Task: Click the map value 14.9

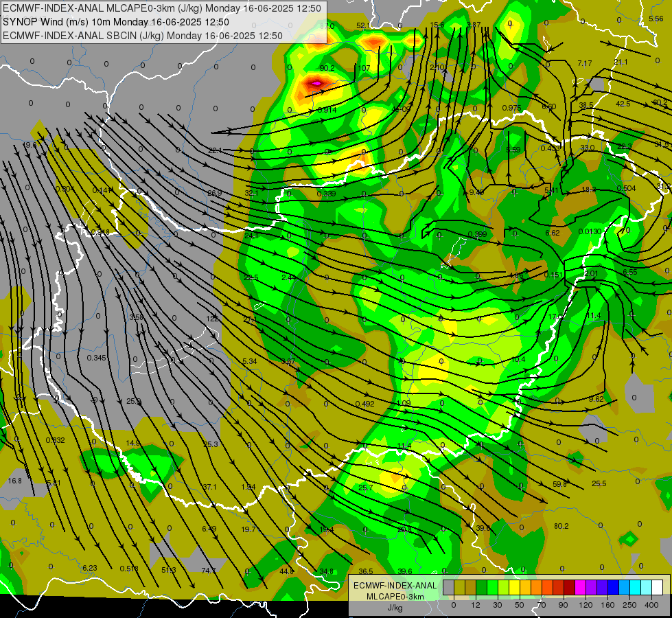Action: click(x=133, y=444)
